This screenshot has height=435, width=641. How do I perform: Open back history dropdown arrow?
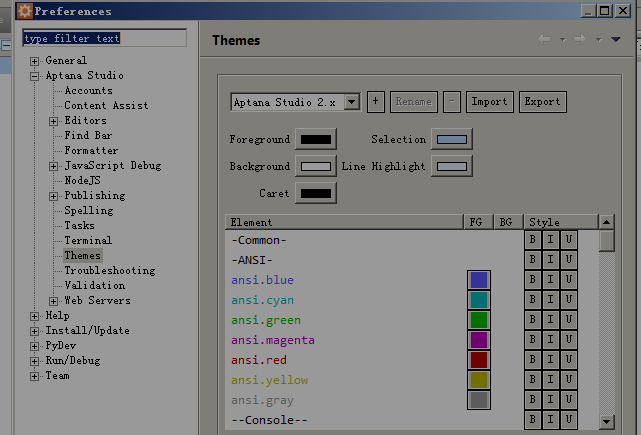click(x=563, y=40)
